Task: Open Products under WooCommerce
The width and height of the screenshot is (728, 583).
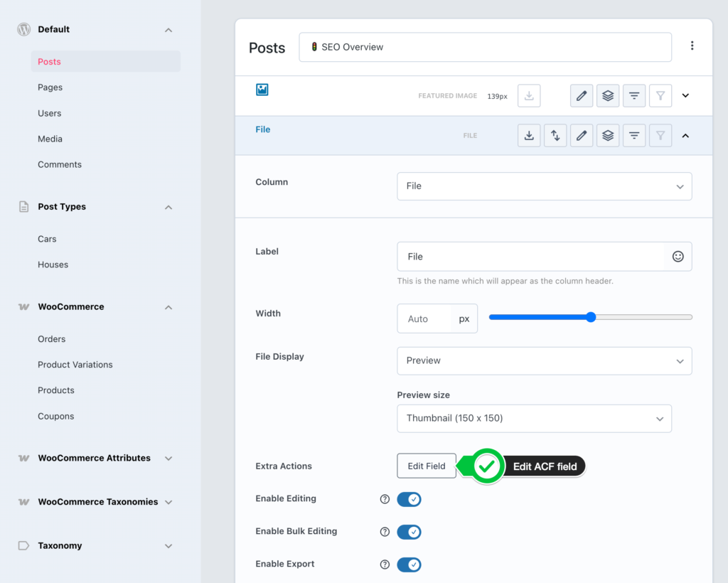Action: [x=56, y=390]
